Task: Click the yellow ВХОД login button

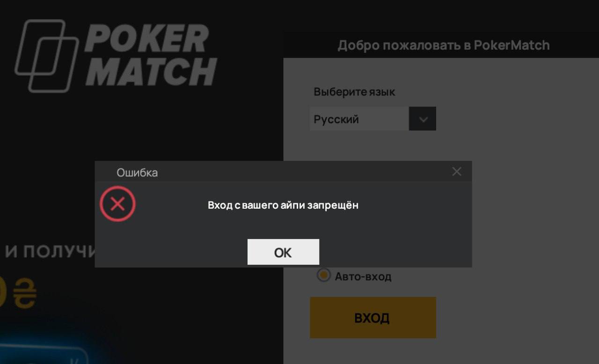Action: [373, 318]
